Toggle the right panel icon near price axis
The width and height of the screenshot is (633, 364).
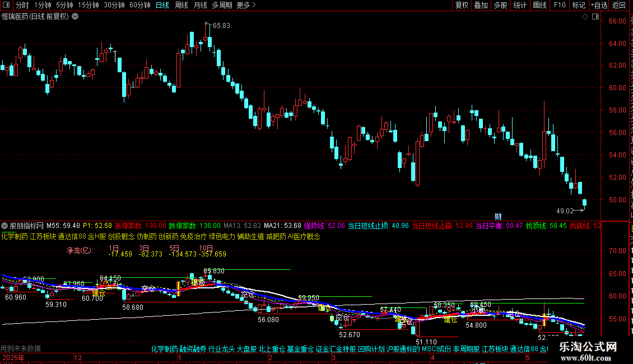(x=595, y=17)
